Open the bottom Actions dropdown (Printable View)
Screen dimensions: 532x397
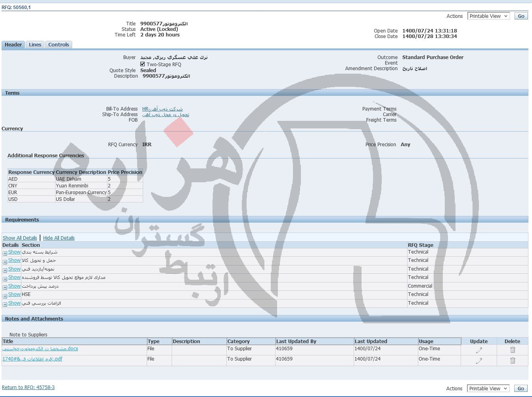(x=488, y=389)
